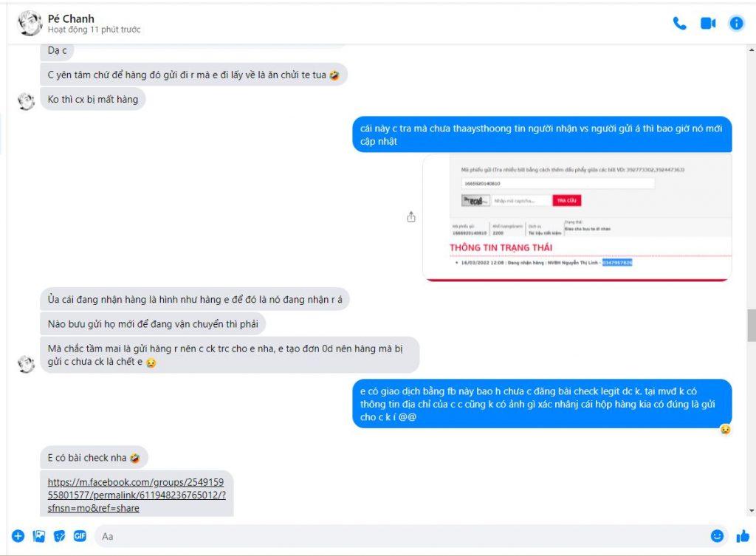Share the tracking screenshot image
Viewport: 756px width, 556px height.
pos(410,217)
